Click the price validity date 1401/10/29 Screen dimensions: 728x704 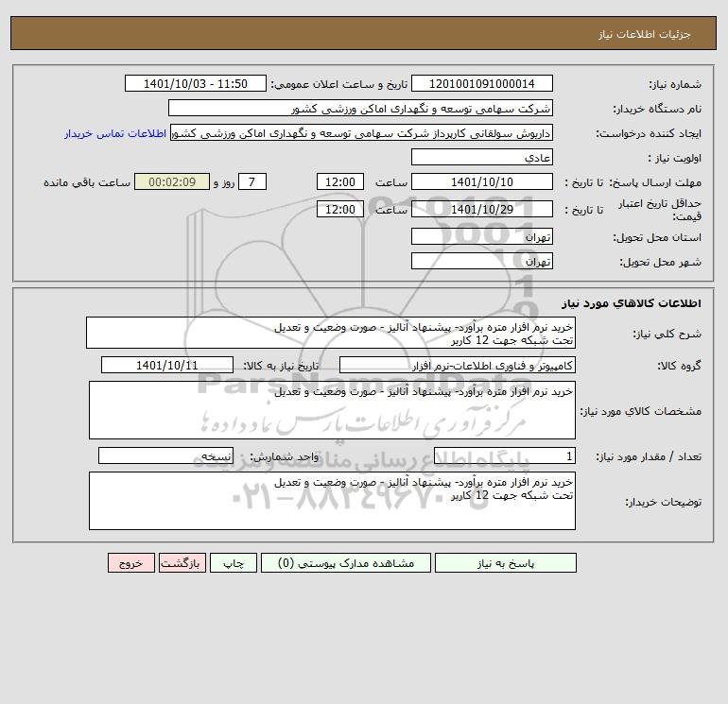[x=482, y=209]
